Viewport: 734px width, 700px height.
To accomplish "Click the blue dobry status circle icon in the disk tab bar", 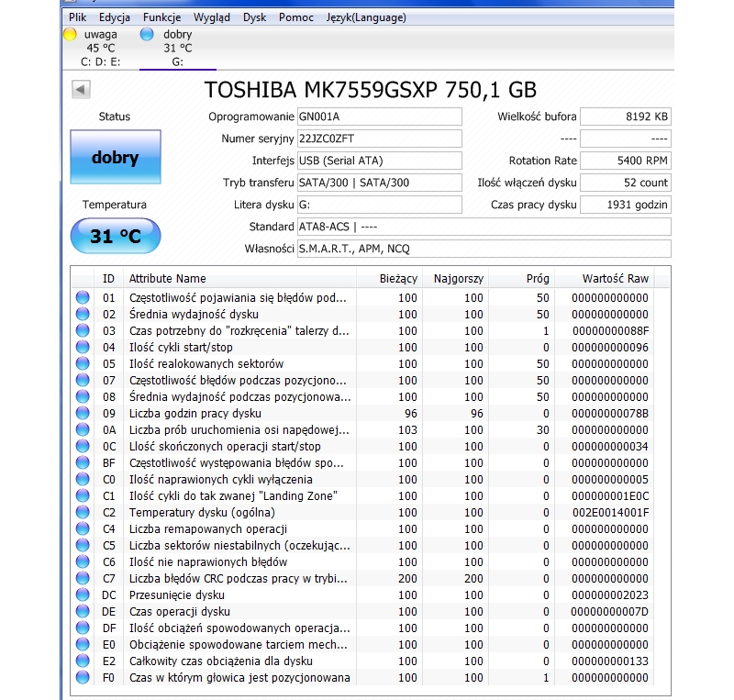I will (147, 34).
